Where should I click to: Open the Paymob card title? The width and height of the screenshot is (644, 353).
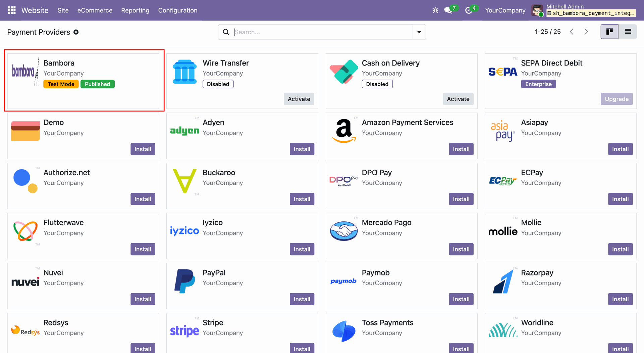click(x=376, y=273)
